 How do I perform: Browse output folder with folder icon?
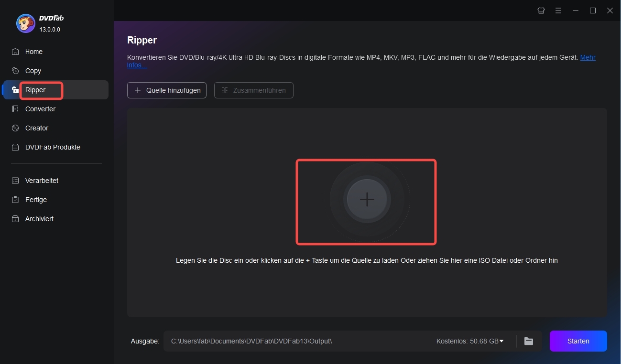coord(528,341)
